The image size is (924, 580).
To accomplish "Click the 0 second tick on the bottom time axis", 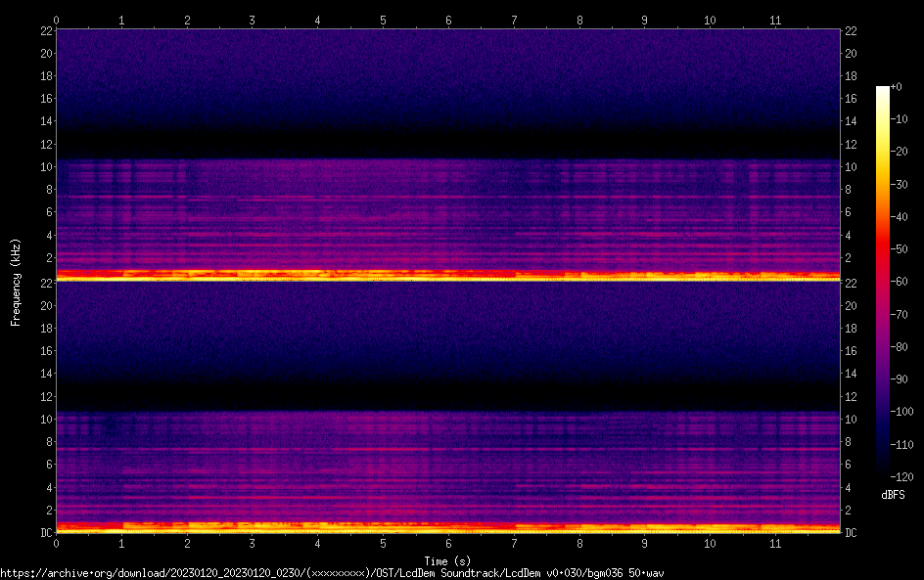I will tap(57, 542).
